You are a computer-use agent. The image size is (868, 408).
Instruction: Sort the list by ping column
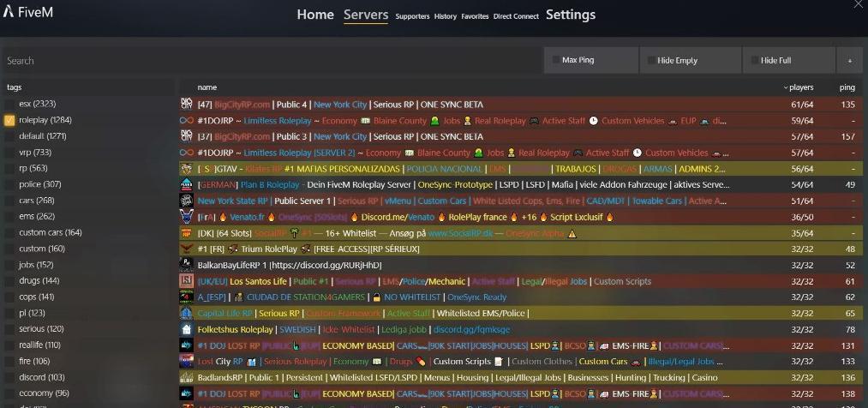click(847, 87)
